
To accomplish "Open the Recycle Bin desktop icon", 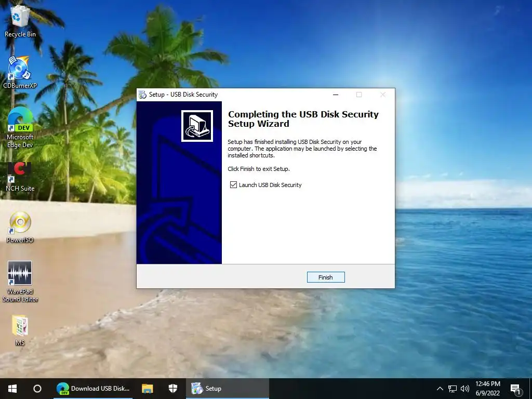I will point(20,20).
